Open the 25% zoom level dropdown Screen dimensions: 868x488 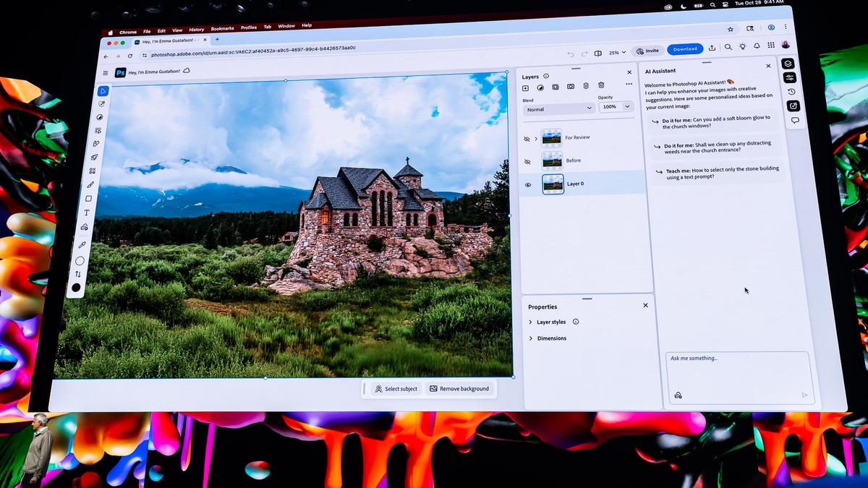[x=617, y=53]
